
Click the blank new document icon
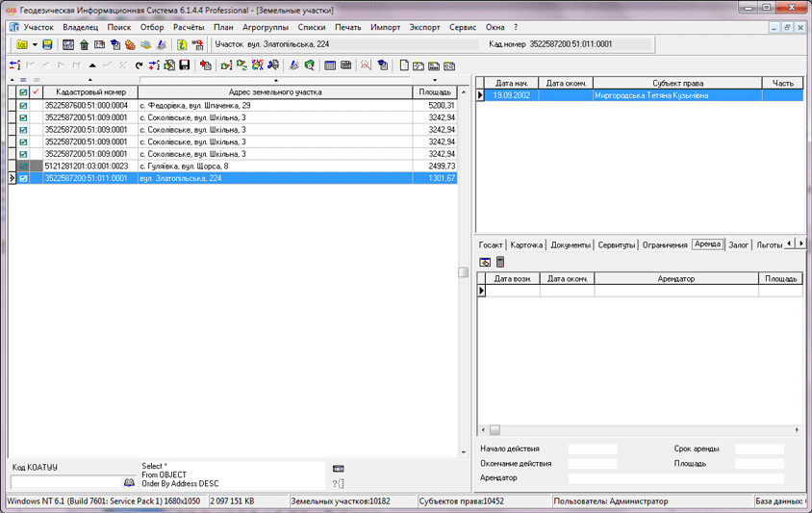click(x=403, y=65)
